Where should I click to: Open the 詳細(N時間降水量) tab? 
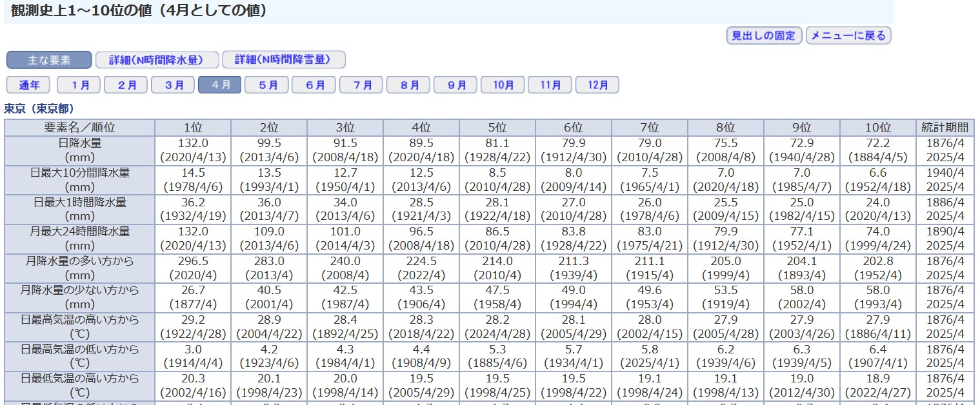point(157,60)
